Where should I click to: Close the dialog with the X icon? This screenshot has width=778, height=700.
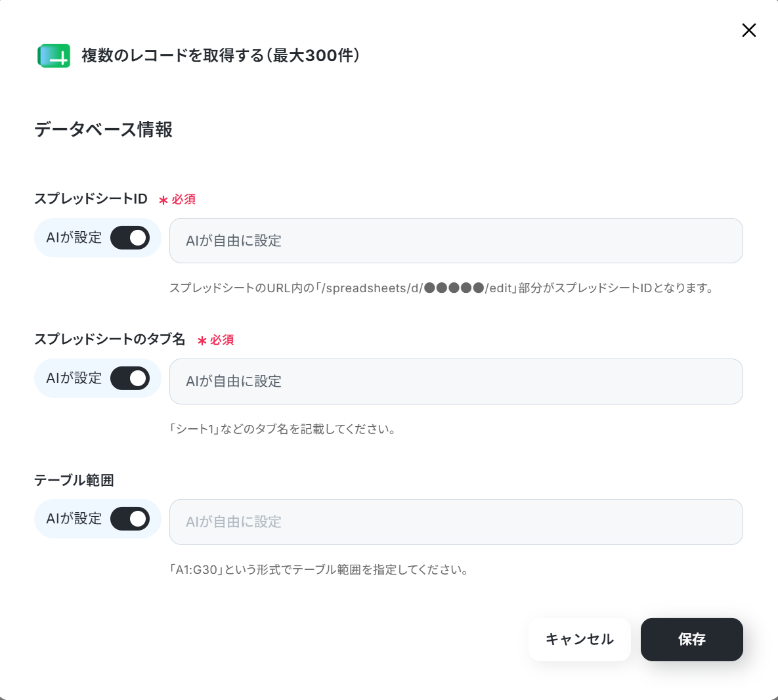(748, 30)
